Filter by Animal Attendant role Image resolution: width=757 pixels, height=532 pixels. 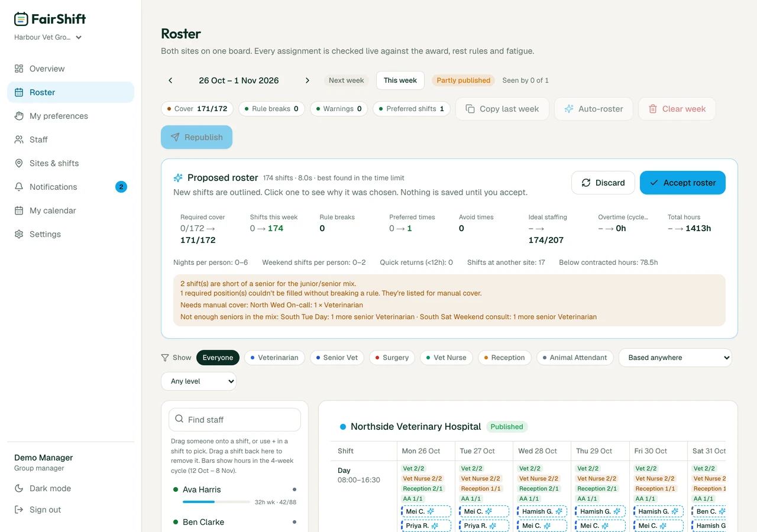tap(575, 358)
